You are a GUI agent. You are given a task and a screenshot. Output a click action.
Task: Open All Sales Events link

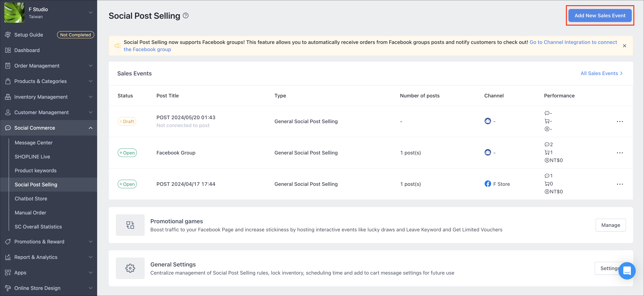(602, 73)
